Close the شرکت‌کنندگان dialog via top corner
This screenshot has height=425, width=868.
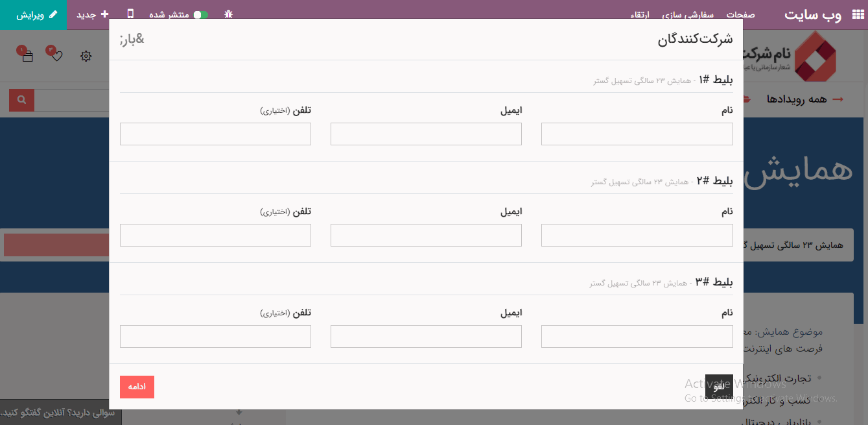(132, 39)
